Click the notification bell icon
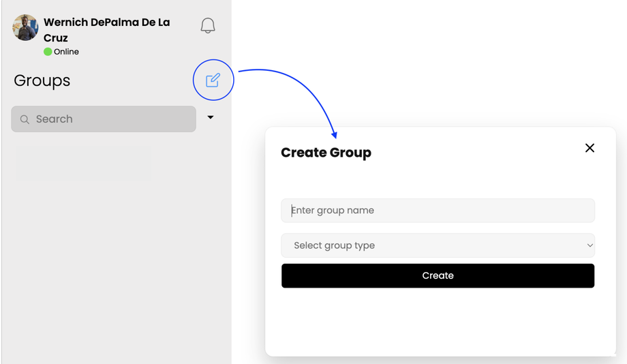This screenshot has width=627, height=364. coord(208,26)
